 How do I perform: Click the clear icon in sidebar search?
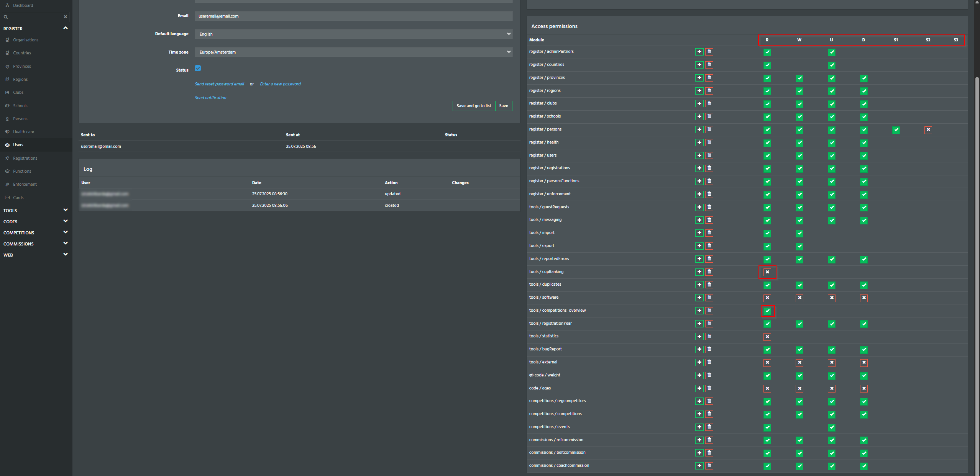65,17
